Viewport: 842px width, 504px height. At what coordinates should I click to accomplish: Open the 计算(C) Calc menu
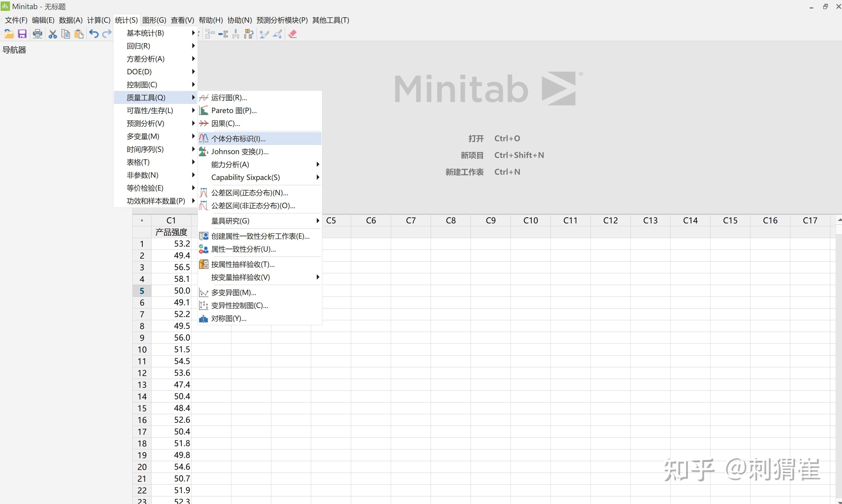tap(99, 20)
